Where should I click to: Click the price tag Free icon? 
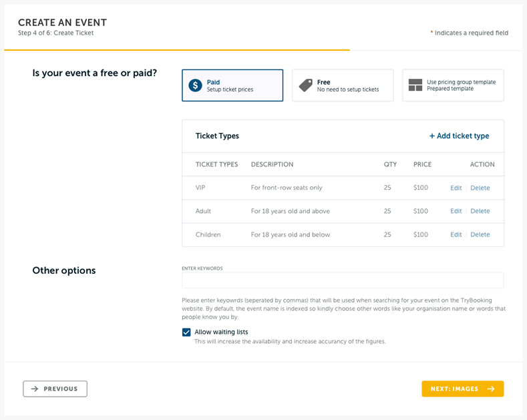(306, 85)
